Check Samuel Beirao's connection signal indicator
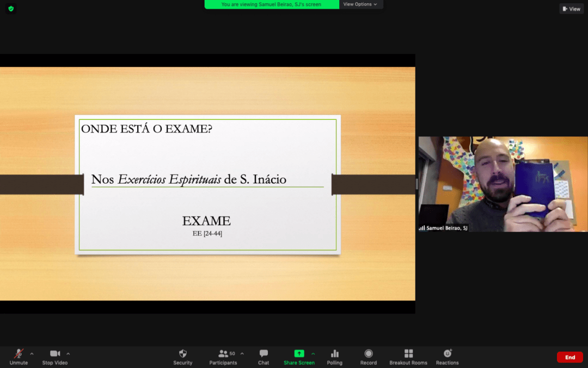This screenshot has width=588, height=368. point(422,228)
